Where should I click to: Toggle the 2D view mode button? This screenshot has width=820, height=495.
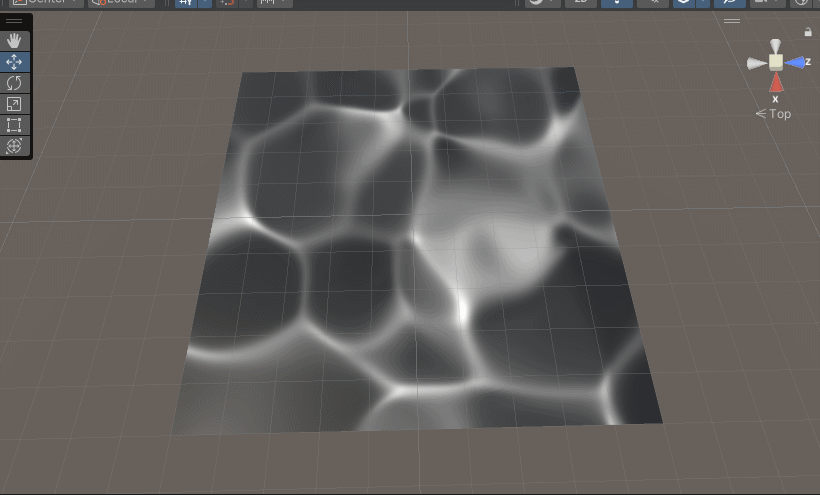tap(581, 3)
